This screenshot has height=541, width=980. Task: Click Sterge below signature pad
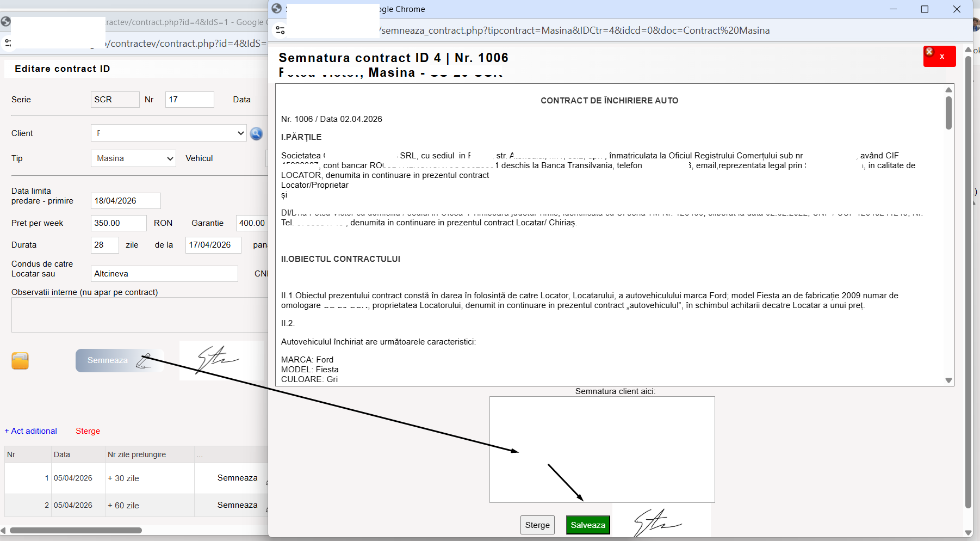point(537,525)
